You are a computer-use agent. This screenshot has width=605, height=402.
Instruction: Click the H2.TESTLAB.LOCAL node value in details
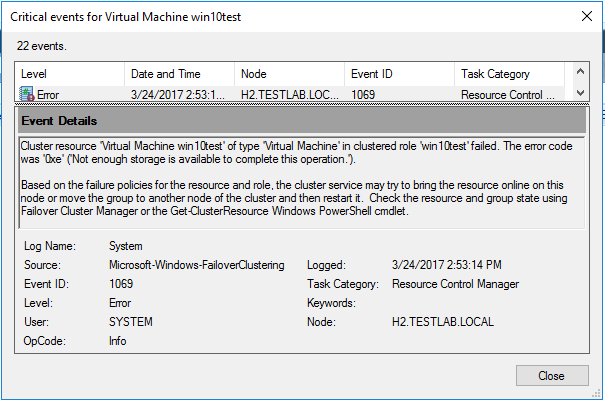coord(443,322)
